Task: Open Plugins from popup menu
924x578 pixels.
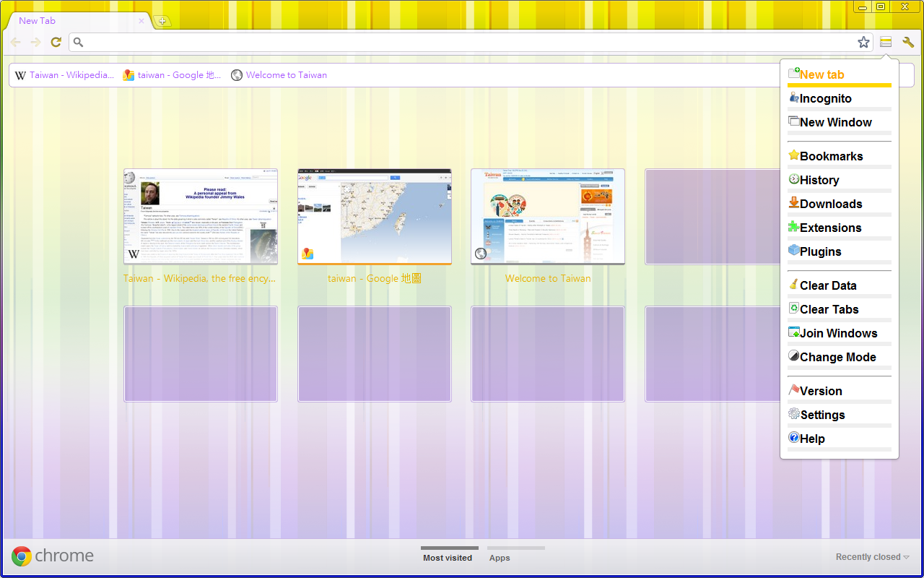Action: coord(840,252)
